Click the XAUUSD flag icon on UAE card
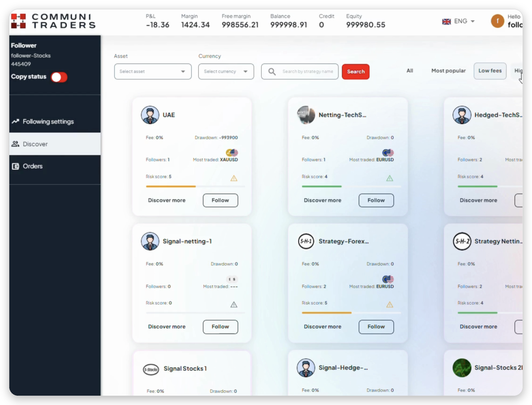This screenshot has width=532, height=405. point(232,152)
